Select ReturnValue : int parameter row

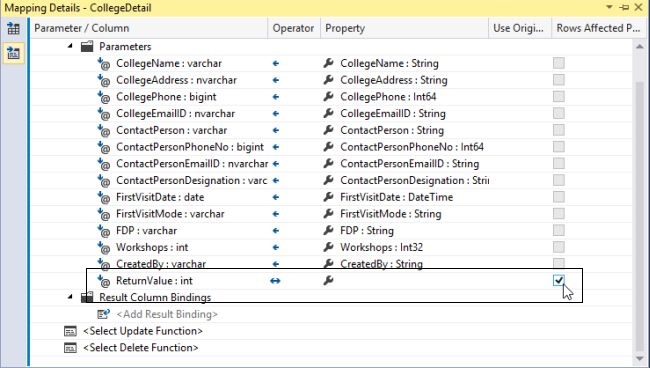[155, 281]
